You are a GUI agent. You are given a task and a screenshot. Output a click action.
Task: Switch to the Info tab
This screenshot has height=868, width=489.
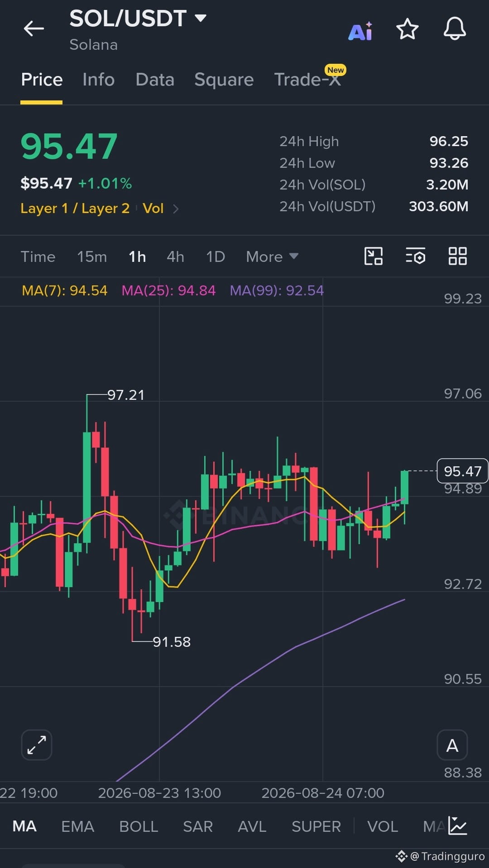pos(98,80)
